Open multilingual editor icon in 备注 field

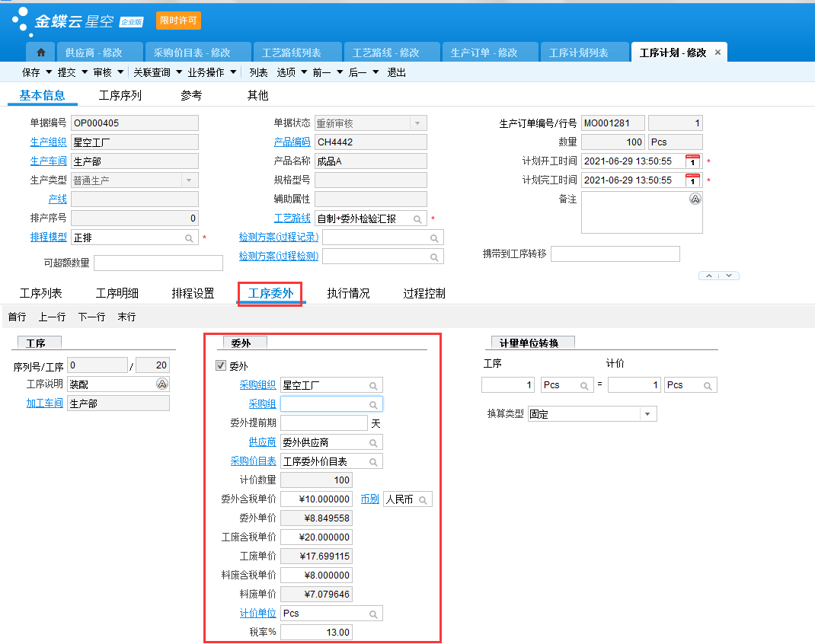click(695, 199)
